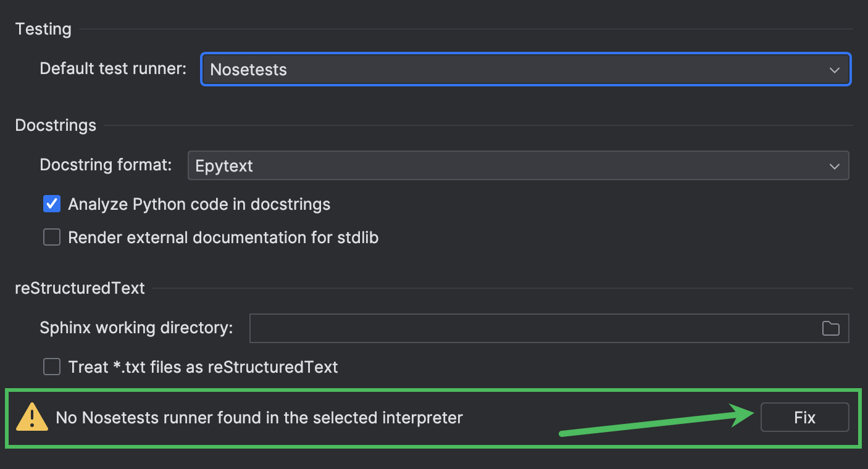Click the "Render external documentation for stdlib" label text

coord(223,238)
